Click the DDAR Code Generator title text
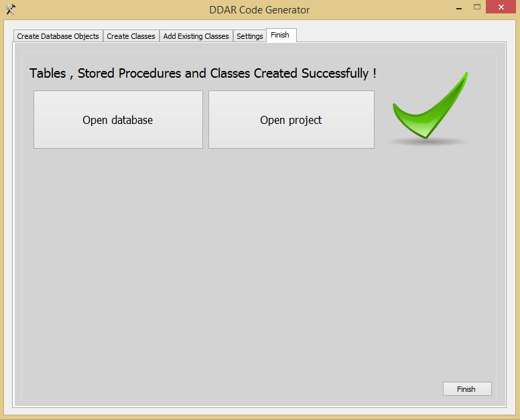Screen dimensions: 520x420 (259, 9)
